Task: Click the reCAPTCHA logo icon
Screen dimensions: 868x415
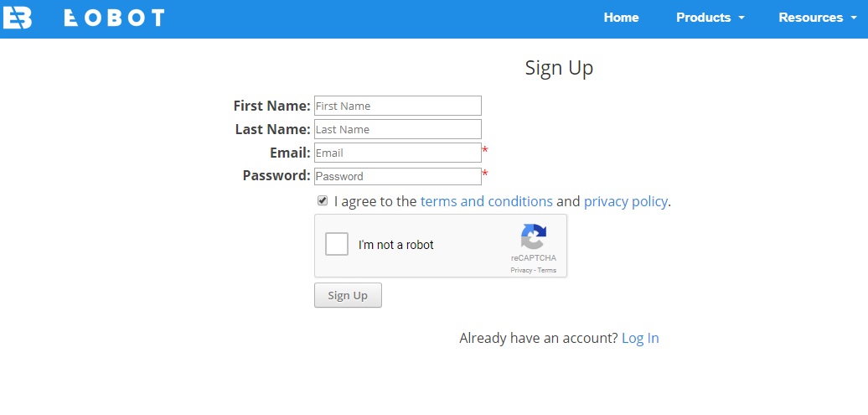Action: pos(534,236)
